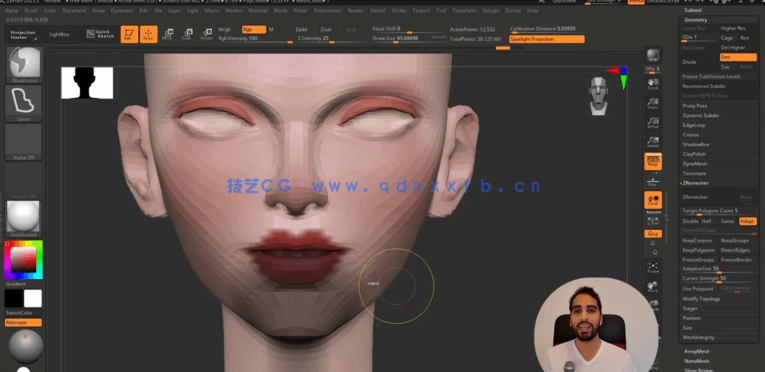This screenshot has width=765, height=372.
Task: Switch to the Move transform tool
Action: (168, 34)
